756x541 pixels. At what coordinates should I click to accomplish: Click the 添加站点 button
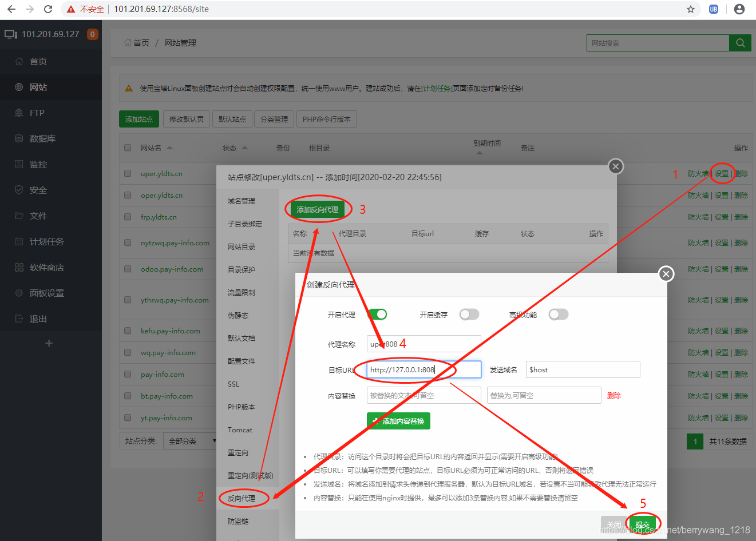click(138, 119)
